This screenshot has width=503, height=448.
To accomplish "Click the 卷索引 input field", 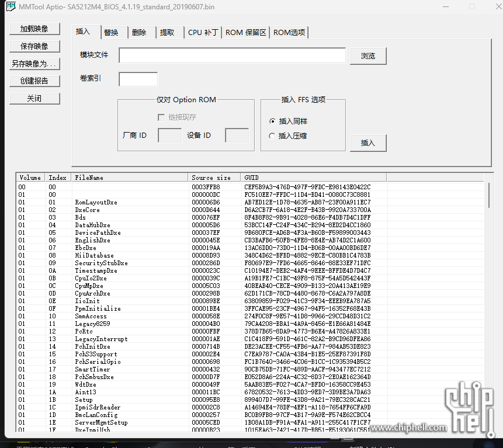I will point(138,79).
